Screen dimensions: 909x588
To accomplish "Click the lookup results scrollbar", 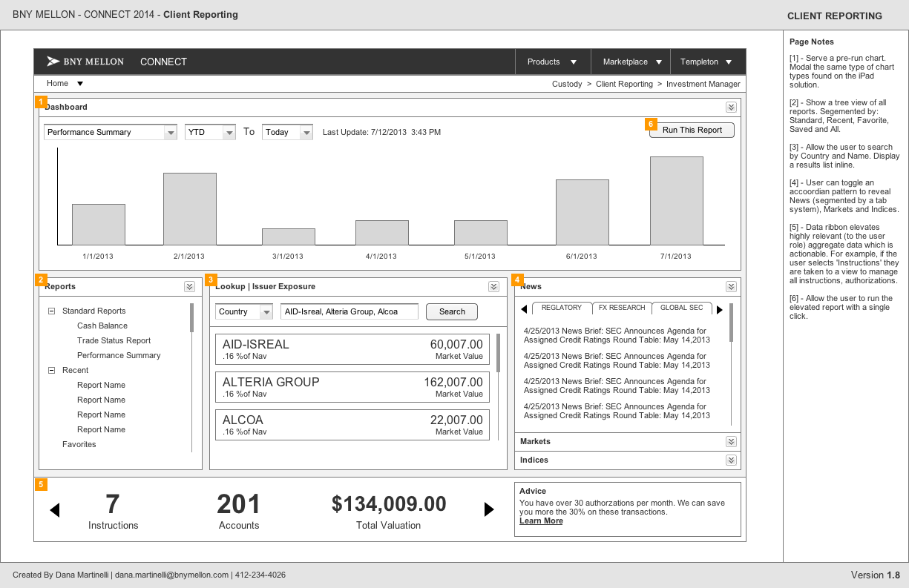I will [x=498, y=353].
